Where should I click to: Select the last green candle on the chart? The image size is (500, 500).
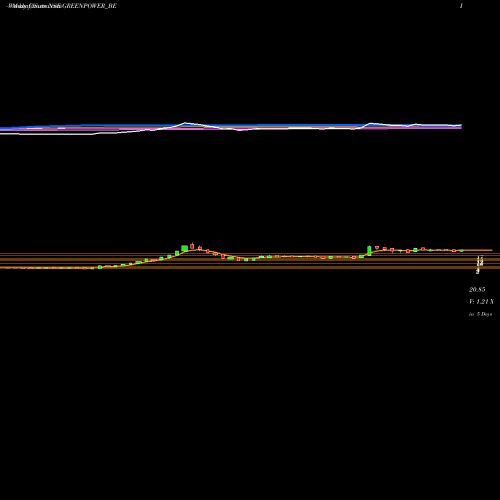(461, 250)
